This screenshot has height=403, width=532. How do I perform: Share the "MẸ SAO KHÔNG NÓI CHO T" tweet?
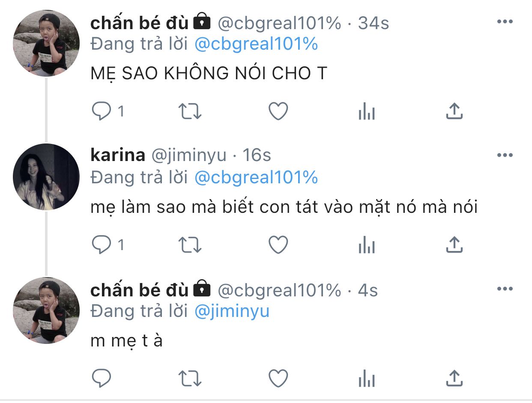coord(454,111)
